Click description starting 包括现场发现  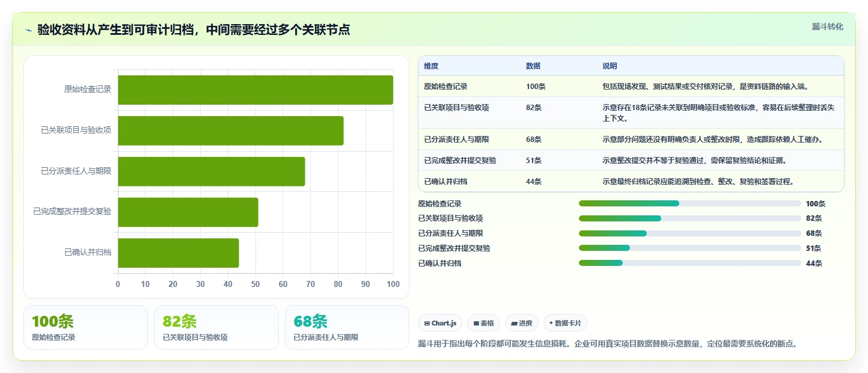[705, 87]
